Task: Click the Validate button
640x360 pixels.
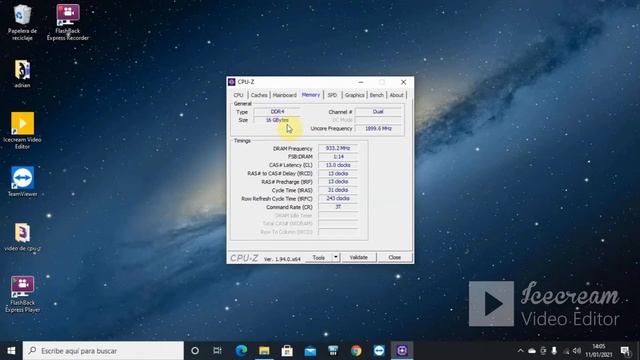Action: (358, 258)
